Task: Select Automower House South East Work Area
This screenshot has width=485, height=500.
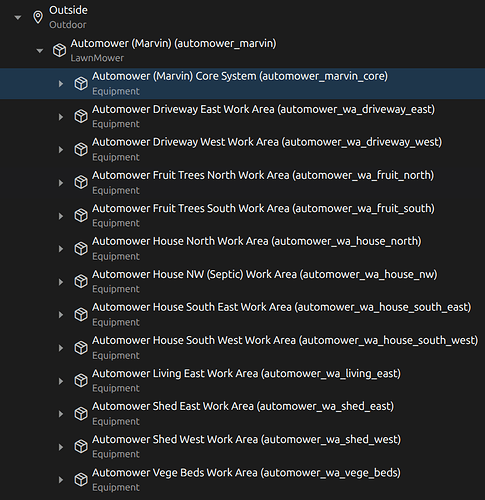Action: coord(282,314)
